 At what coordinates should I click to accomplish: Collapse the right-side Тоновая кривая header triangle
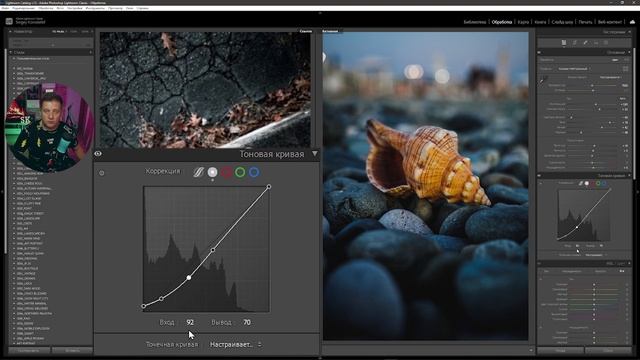point(629,175)
